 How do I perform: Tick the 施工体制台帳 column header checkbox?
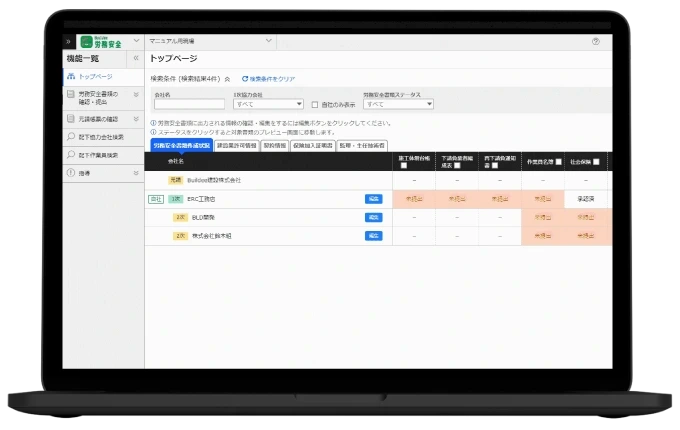pos(404,166)
